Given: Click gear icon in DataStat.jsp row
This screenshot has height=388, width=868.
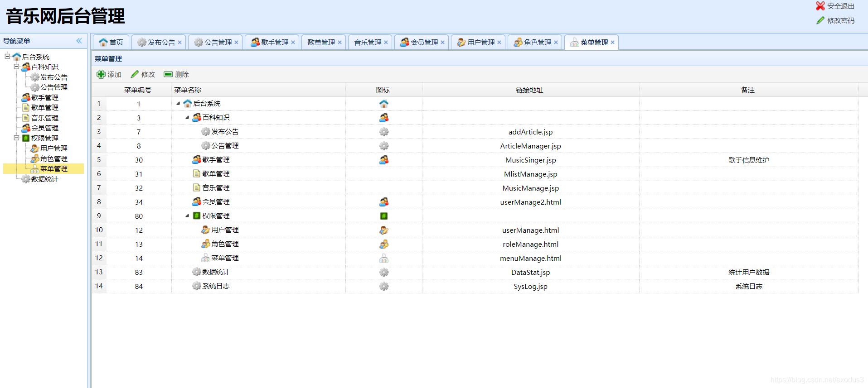Looking at the screenshot, I should [384, 272].
